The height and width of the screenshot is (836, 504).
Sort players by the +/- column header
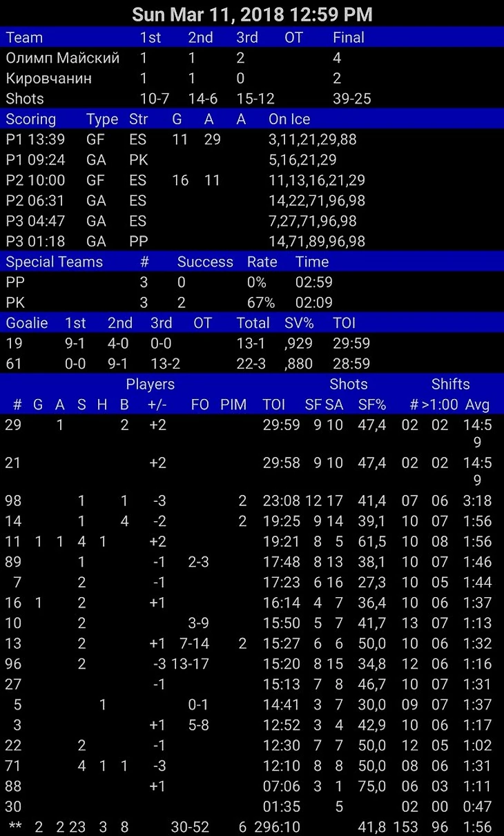157,405
